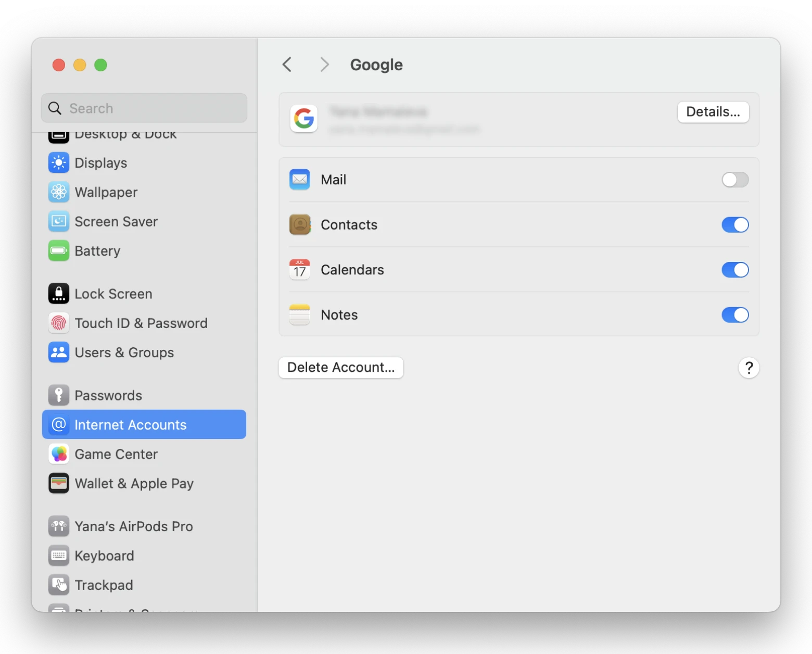Screen dimensions: 812x654
Task: Click the green Battery icon
Action: point(59,251)
